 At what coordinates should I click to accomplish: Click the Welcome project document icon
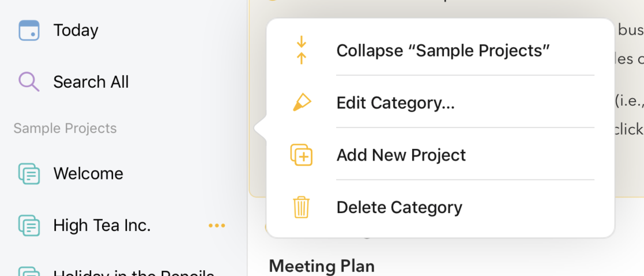[29, 174]
